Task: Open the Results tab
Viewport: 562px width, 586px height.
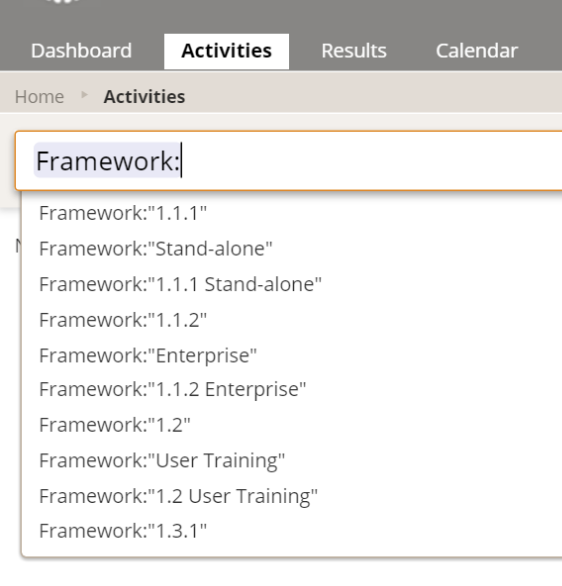Action: click(354, 51)
